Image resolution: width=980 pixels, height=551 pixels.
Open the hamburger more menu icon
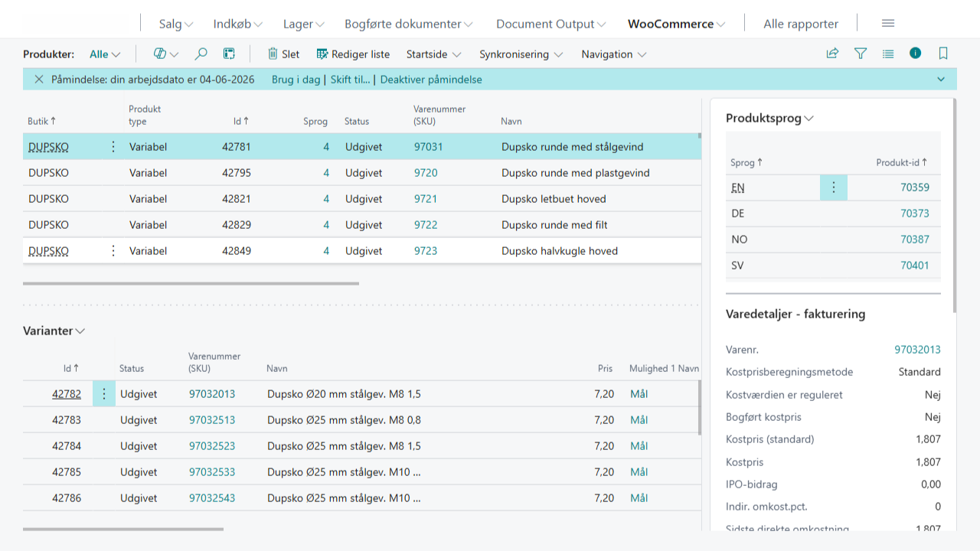pos(888,24)
